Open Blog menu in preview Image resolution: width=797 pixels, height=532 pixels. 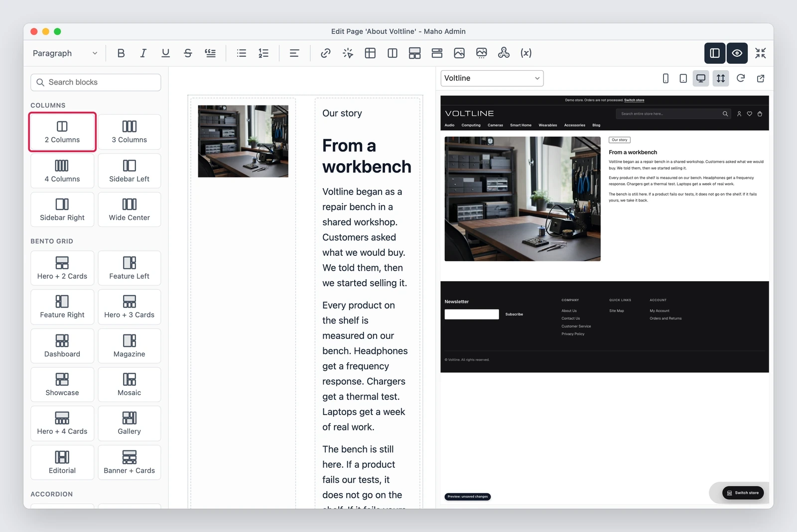[x=596, y=125]
